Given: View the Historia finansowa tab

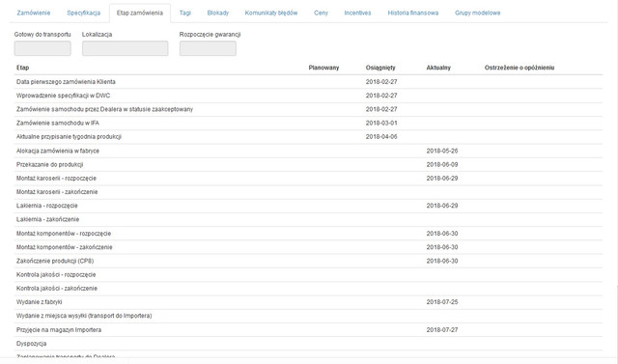Looking at the screenshot, I should click(413, 13).
